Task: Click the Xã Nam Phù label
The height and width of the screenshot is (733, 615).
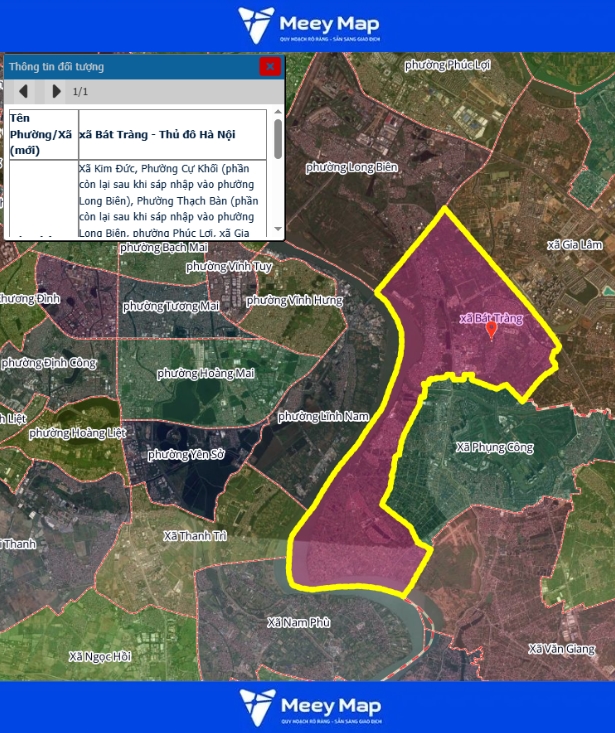Action: point(299,622)
